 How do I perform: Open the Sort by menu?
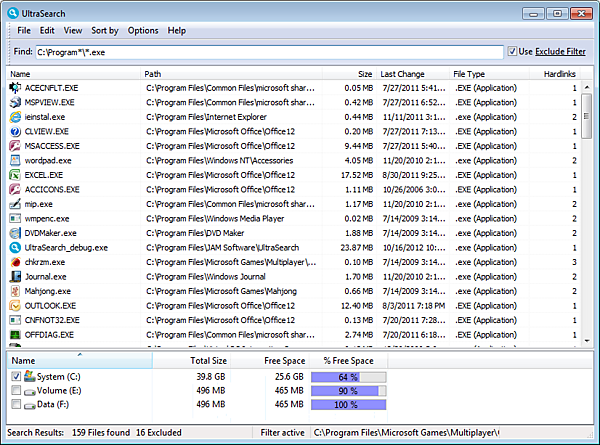[x=105, y=31]
